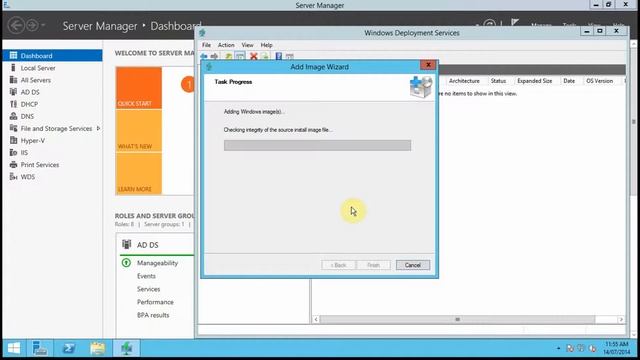The height and width of the screenshot is (360, 640).
Task: Click Architecture column header
Action: click(x=464, y=81)
